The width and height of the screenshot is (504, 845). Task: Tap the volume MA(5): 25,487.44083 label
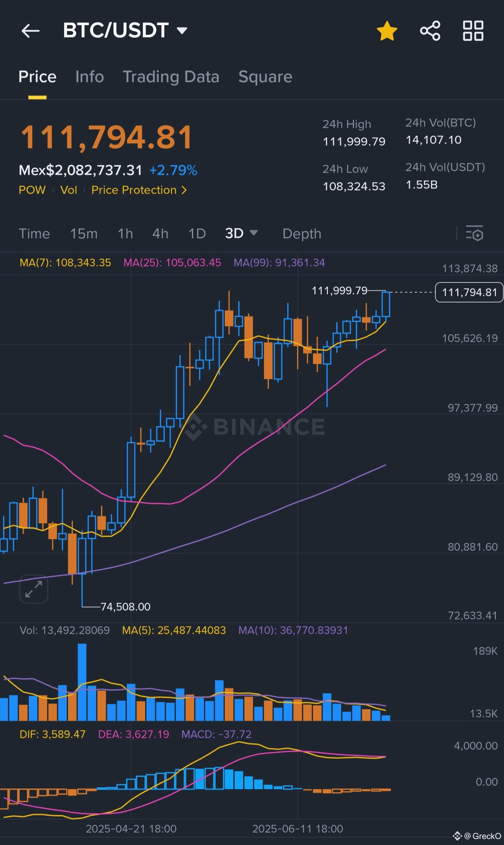(x=174, y=630)
